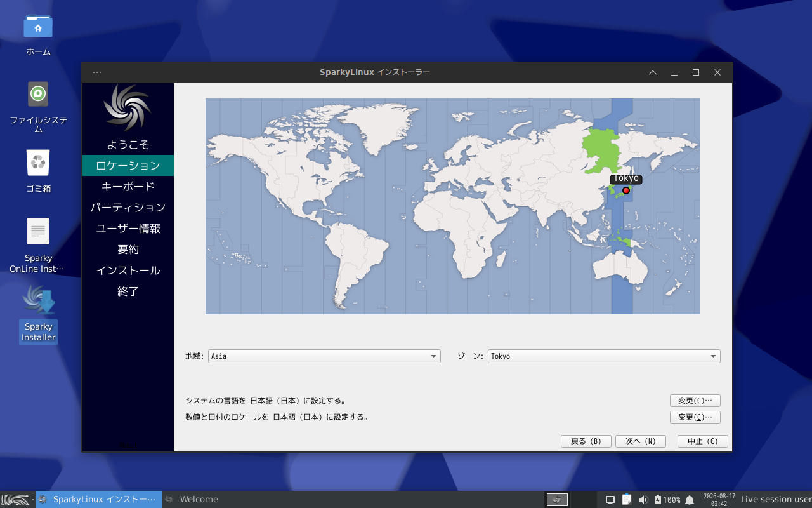Screen dimensions: 812x508
Task: Open the Sparky start menu logo
Action: 15,500
